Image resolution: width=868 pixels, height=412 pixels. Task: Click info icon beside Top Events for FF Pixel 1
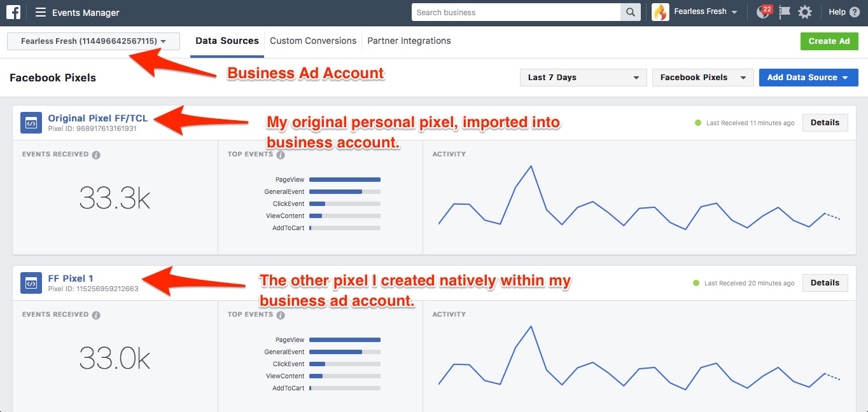tap(281, 315)
